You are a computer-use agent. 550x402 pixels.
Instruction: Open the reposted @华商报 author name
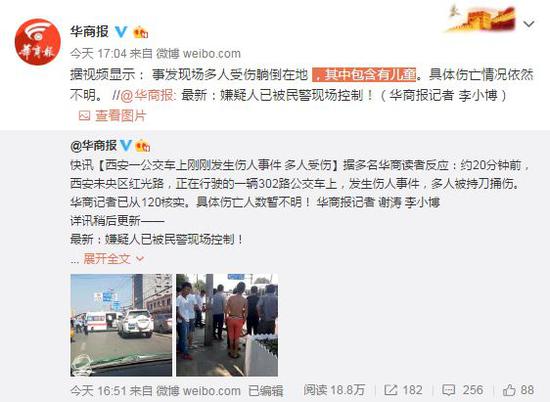[94, 145]
